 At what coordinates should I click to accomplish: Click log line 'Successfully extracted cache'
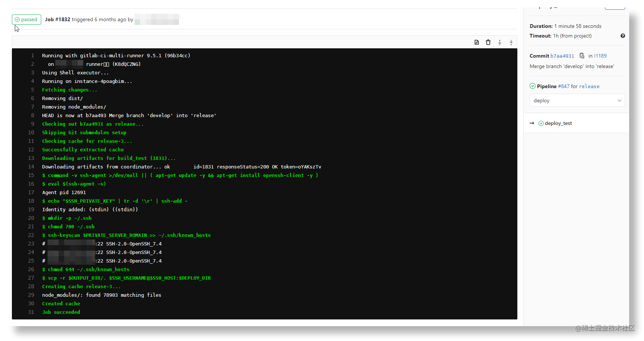[83, 149]
